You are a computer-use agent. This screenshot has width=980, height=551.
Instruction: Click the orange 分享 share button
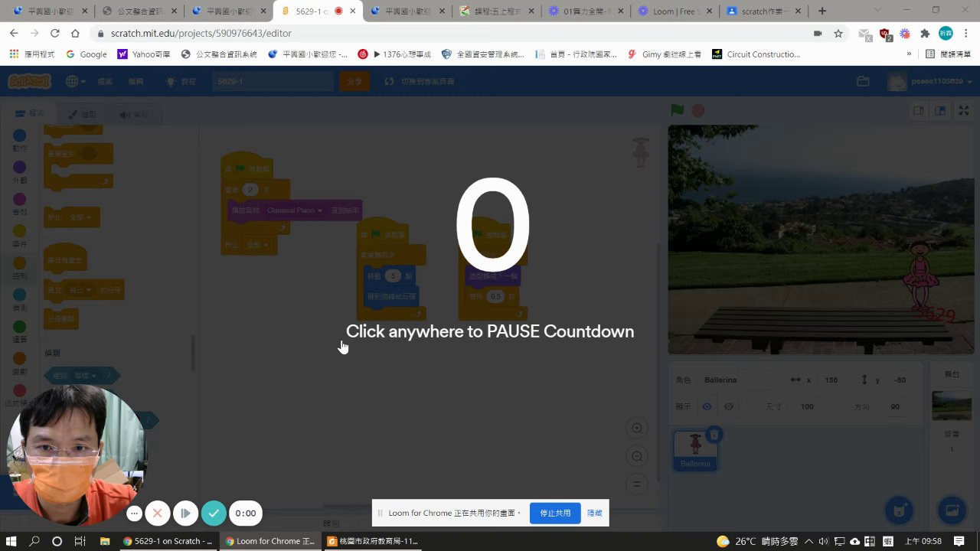click(354, 81)
